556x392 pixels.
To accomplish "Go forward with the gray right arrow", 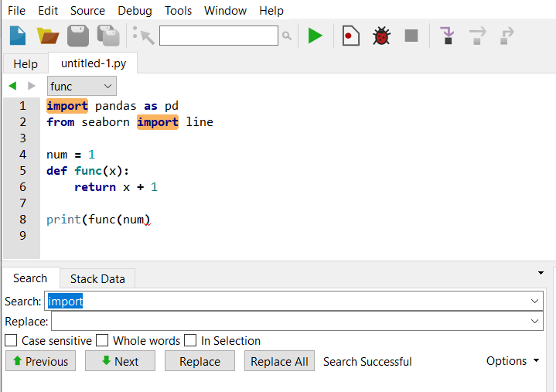I will 31,86.
